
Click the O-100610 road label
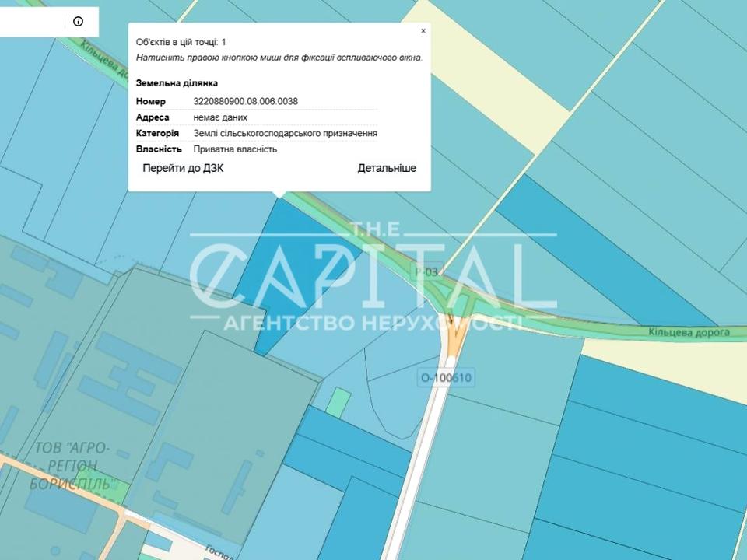[446, 378]
